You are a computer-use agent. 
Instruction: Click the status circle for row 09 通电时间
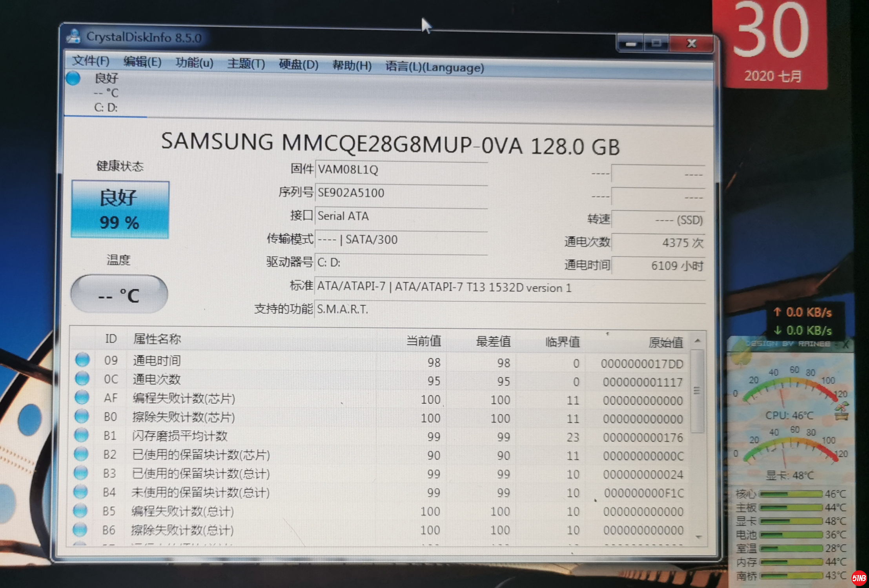point(82,359)
